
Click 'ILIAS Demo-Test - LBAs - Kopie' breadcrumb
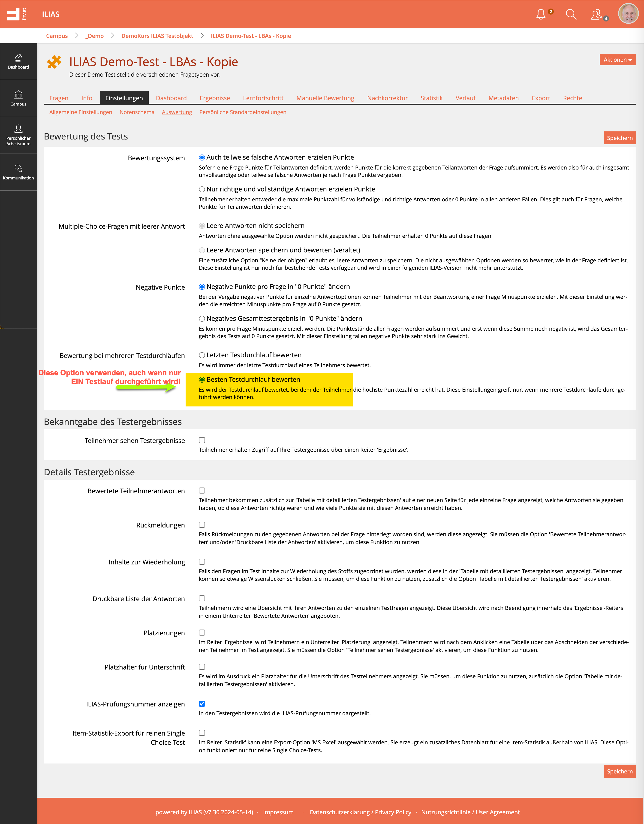coord(251,36)
